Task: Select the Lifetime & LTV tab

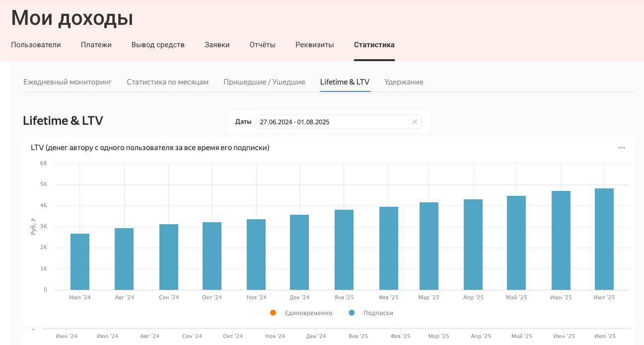Action: (345, 82)
